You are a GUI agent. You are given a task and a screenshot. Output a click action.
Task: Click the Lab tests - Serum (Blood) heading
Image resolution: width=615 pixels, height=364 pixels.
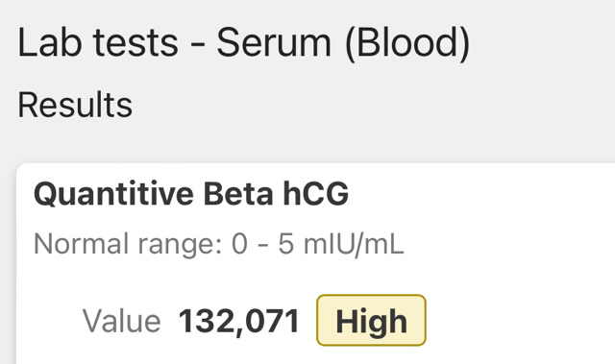pyautogui.click(x=243, y=43)
